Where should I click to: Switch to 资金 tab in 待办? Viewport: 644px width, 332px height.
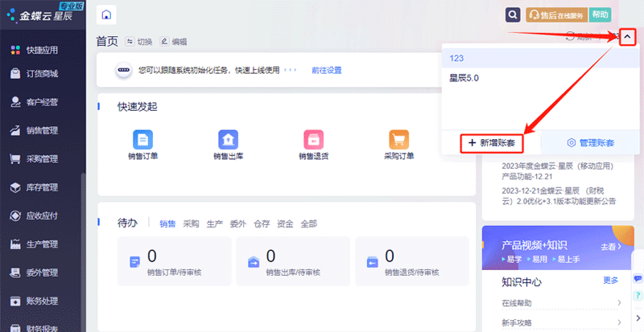tap(285, 223)
